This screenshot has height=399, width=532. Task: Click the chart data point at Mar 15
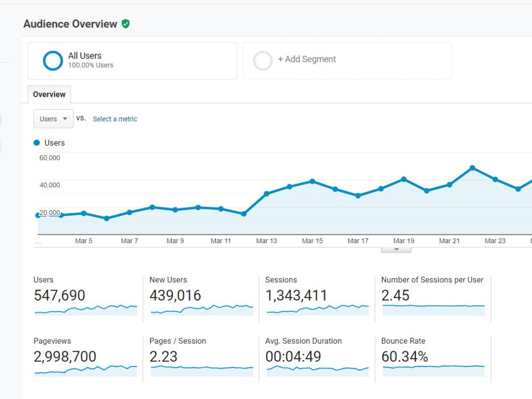[x=312, y=181]
